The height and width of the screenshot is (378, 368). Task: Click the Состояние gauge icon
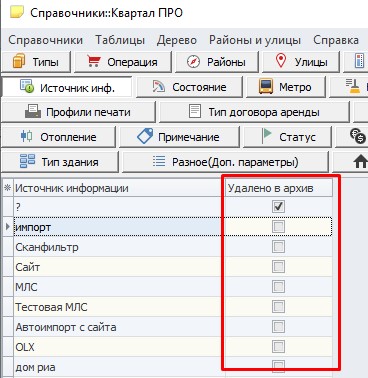[159, 87]
